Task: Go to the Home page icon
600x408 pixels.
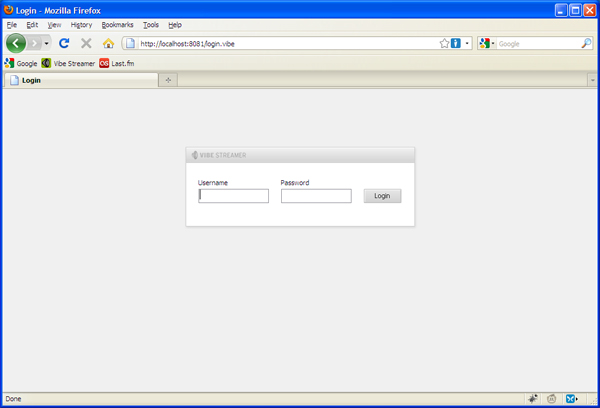Action: pos(108,43)
